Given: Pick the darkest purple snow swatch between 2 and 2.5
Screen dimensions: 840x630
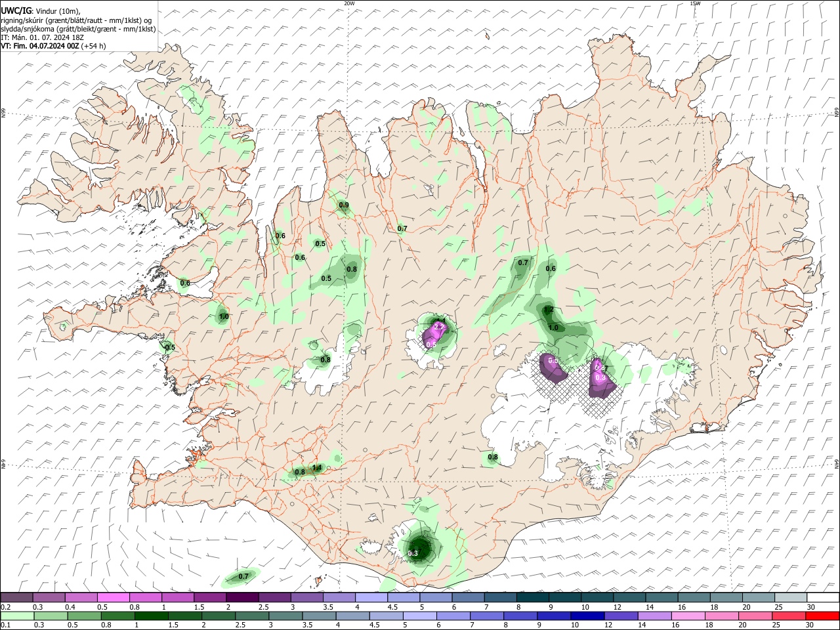Looking at the screenshot, I should point(242,597).
